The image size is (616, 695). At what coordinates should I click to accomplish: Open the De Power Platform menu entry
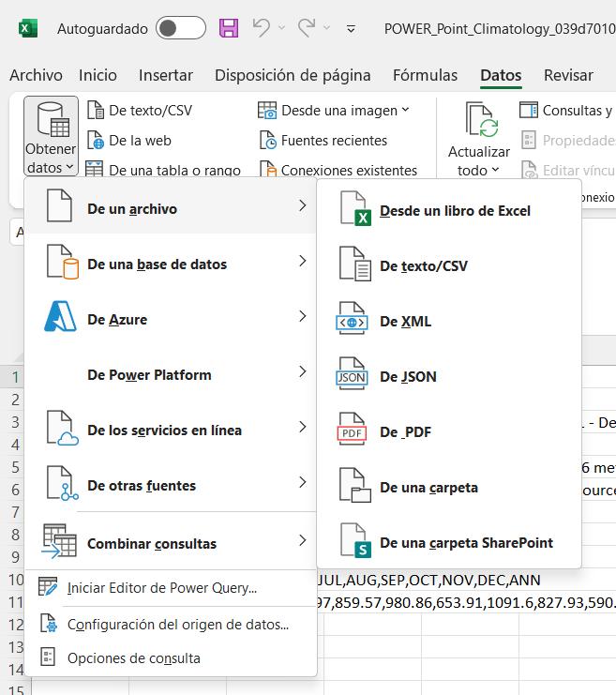click(171, 374)
